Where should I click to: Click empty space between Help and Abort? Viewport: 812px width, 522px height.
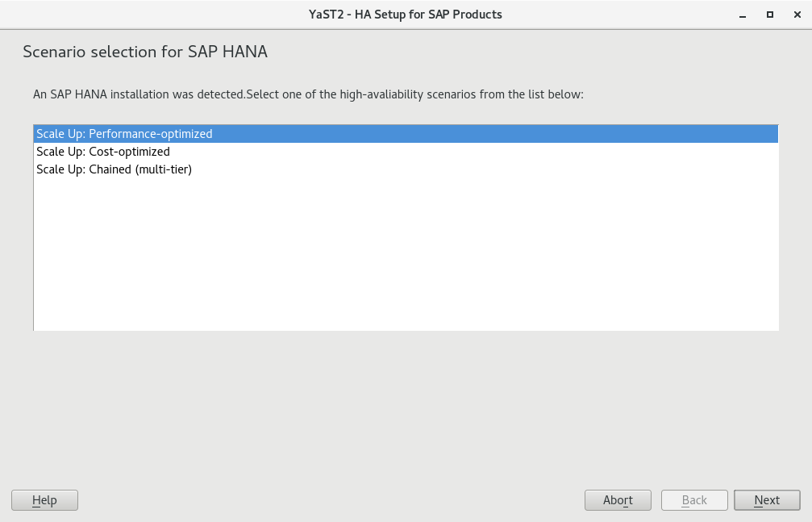[323, 500]
